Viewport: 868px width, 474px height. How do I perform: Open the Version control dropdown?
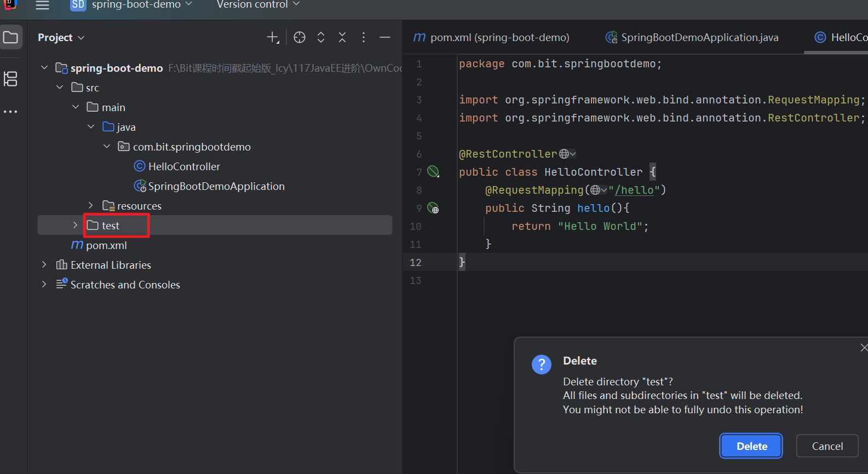258,4
